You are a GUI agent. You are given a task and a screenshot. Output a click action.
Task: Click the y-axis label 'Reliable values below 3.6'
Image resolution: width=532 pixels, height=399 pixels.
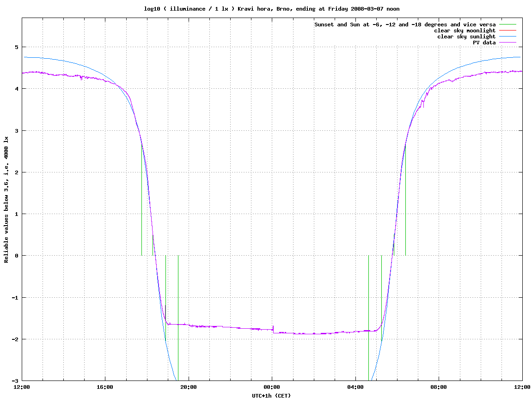click(6, 200)
